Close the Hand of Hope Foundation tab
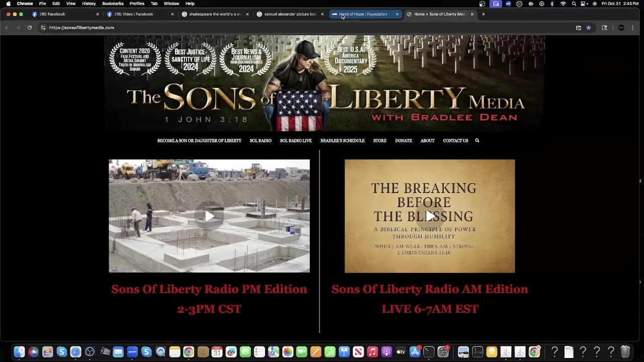644x362 pixels. pos(397,14)
